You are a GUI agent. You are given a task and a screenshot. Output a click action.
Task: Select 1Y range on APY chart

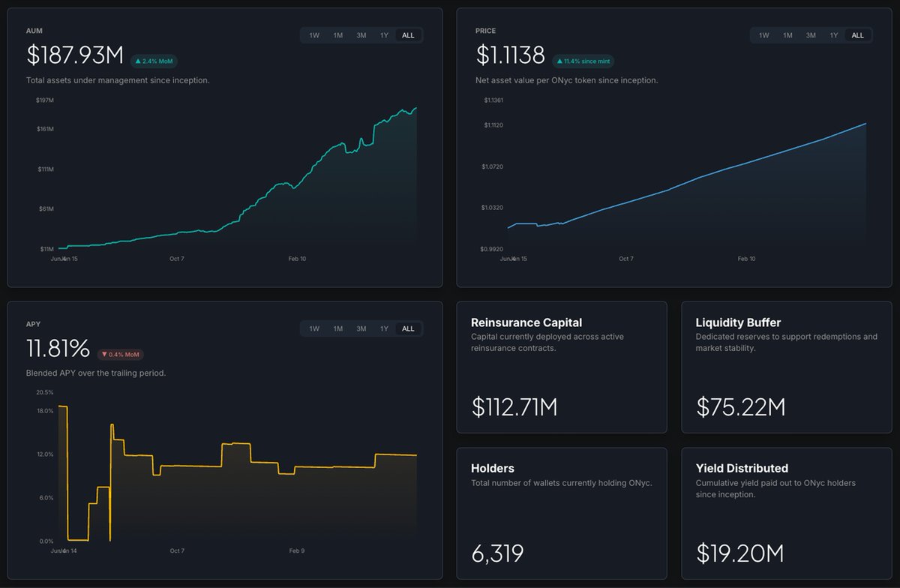384,328
